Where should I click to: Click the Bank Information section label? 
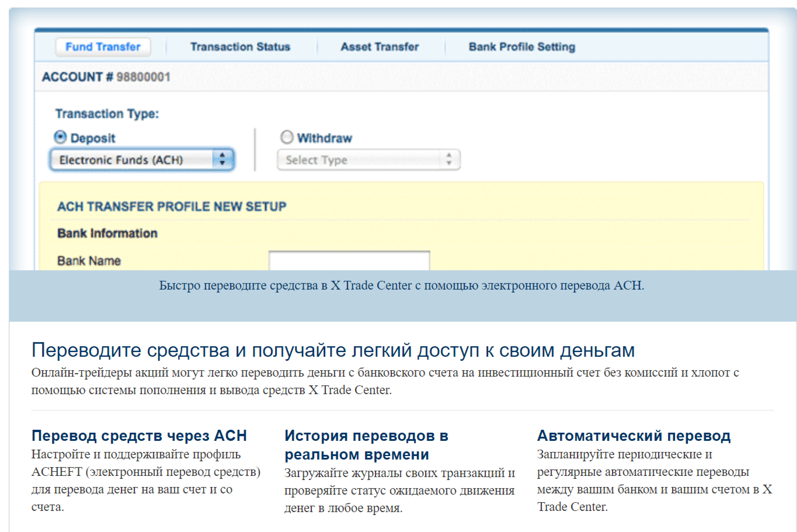(107, 234)
